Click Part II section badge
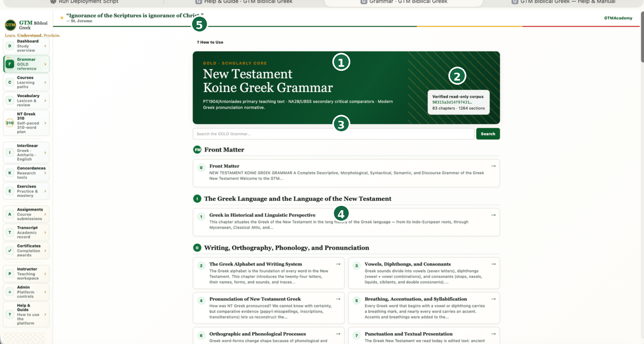This screenshot has width=644, height=344. (x=197, y=248)
